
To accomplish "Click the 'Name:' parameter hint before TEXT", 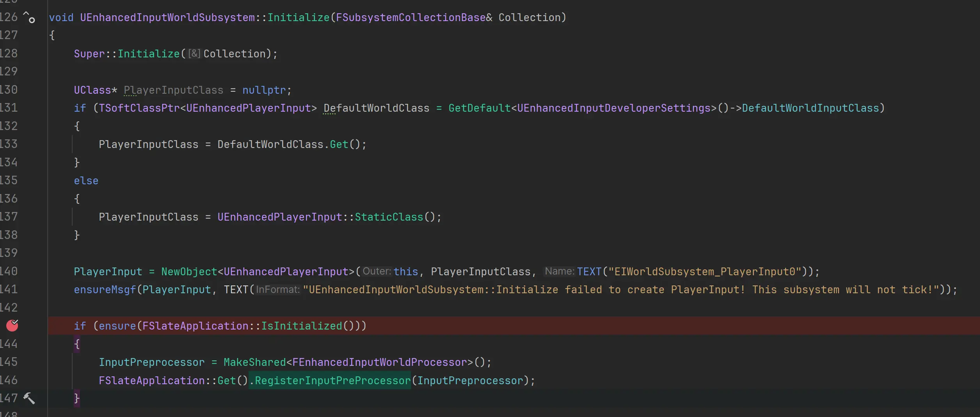I will pyautogui.click(x=559, y=271).
